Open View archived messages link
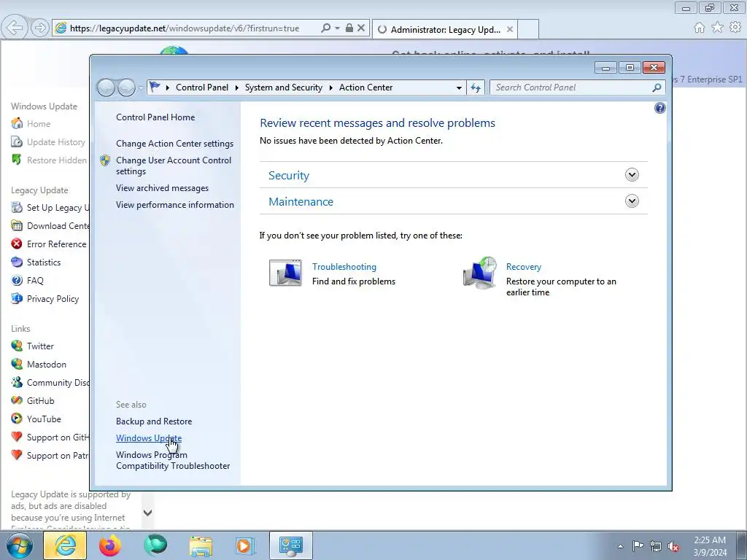The height and width of the screenshot is (560, 747). point(162,188)
